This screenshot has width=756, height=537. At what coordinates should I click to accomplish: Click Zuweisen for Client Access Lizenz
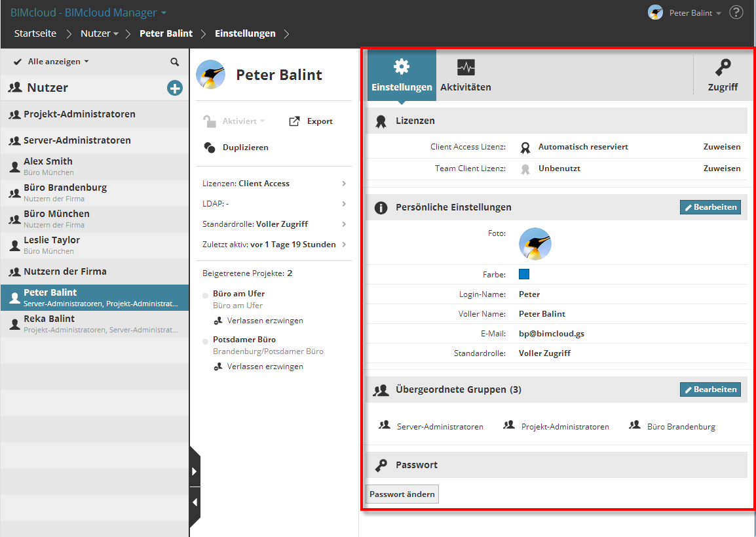point(722,147)
